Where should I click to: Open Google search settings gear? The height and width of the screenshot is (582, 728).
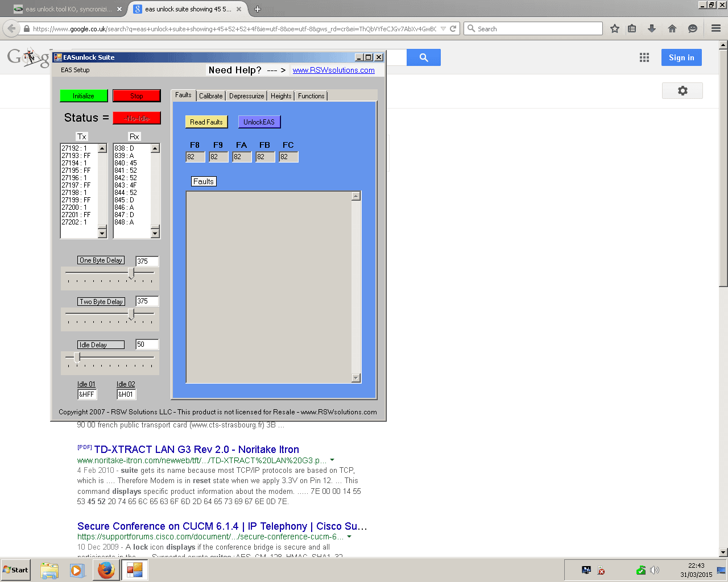click(682, 90)
